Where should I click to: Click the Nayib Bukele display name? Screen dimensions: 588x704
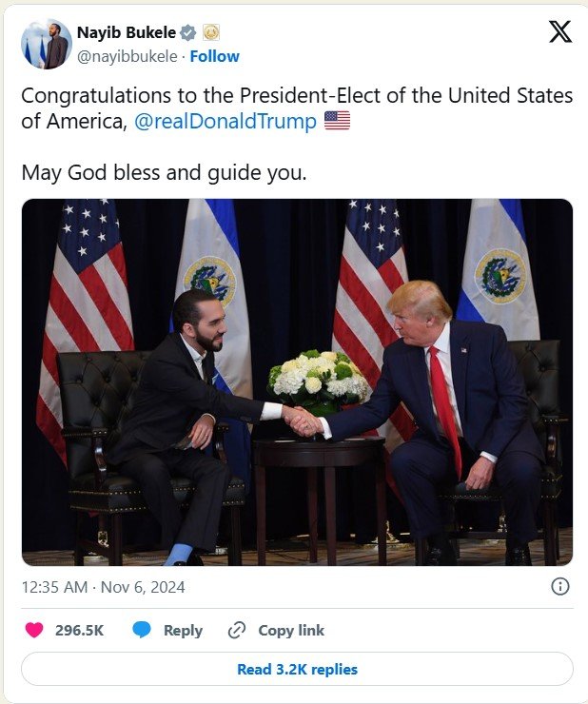tap(126, 33)
